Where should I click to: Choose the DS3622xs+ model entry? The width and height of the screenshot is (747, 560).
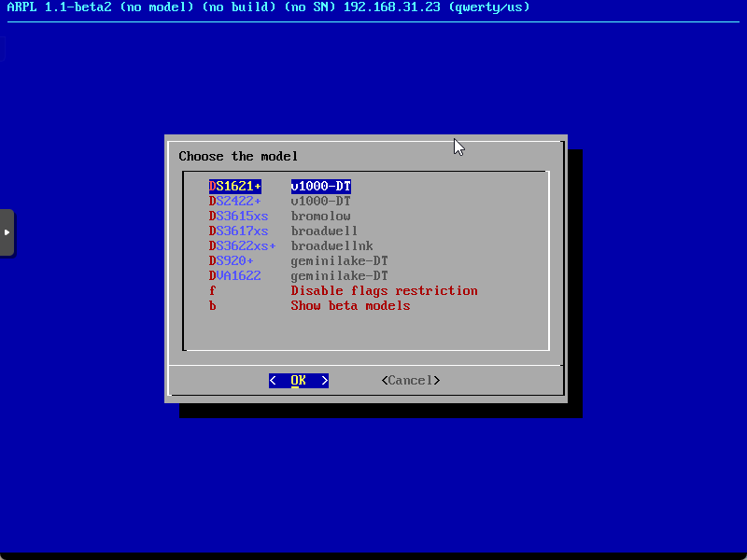point(243,246)
